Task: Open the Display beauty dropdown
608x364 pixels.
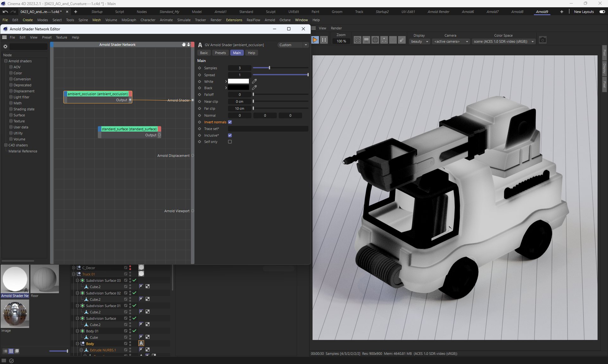Action: (x=420, y=41)
